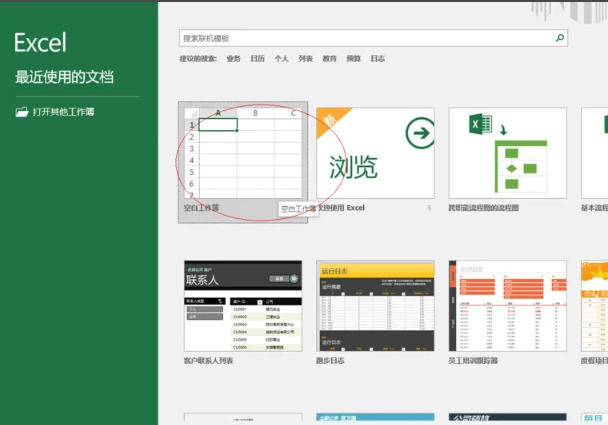Image resolution: width=608 pixels, height=425 pixels.
Task: Open the 员工培训跟踪器 template
Action: 508,306
